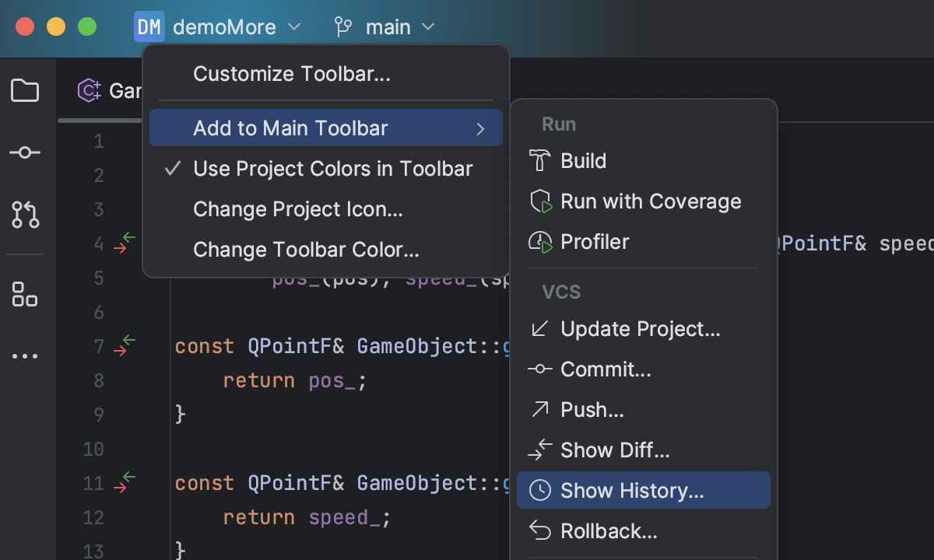934x560 pixels.
Task: Select Customize Toolbar... menu entry
Action: pyautogui.click(x=291, y=74)
